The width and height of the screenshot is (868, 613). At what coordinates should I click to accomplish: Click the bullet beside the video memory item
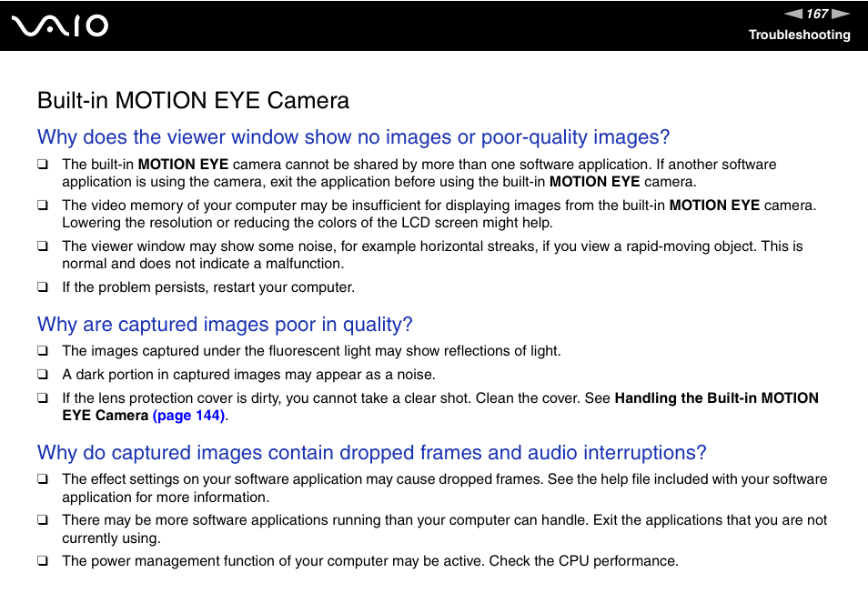coord(43,205)
